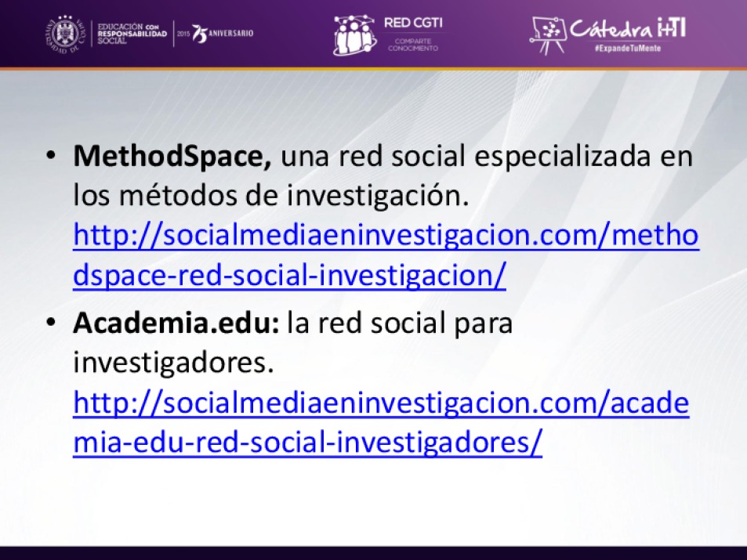747x560 pixels.
Task: Click the first line of the Academia URL
Action: tap(381, 404)
